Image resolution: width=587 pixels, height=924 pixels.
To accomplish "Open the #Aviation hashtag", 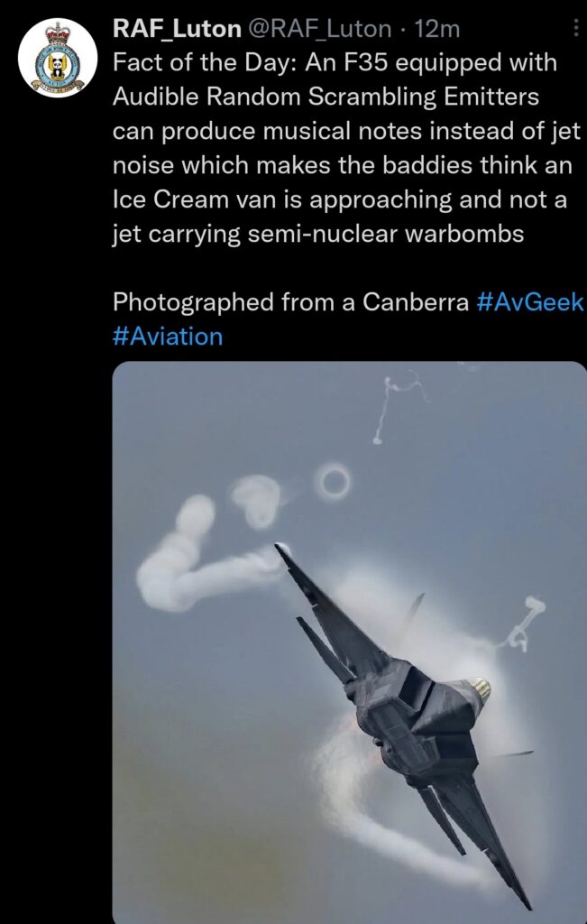I will tap(167, 337).
